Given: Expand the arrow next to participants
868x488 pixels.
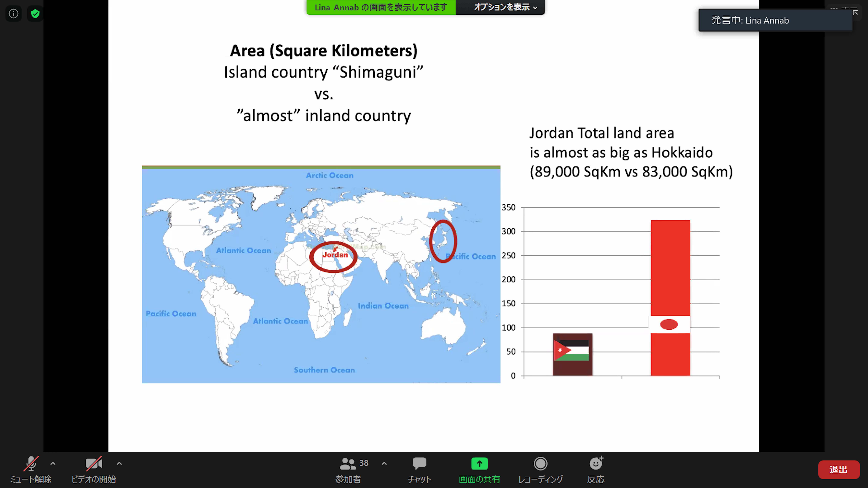Looking at the screenshot, I should tap(384, 463).
